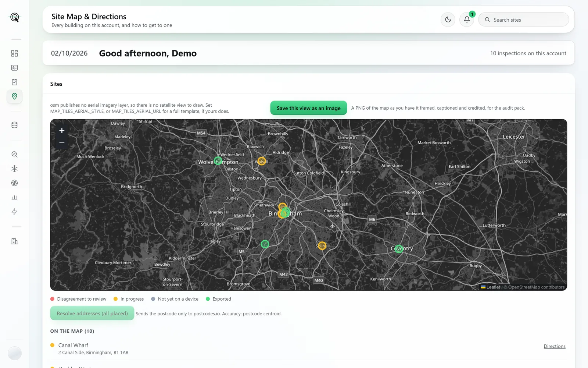Image resolution: width=588 pixels, height=368 pixels.
Task: Click the 10 inspections on this account text
Action: 528,53
